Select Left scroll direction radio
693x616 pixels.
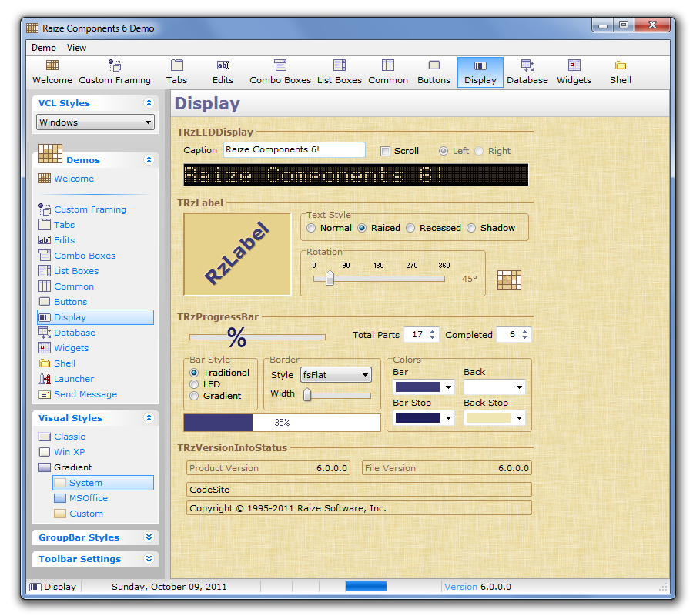click(443, 151)
